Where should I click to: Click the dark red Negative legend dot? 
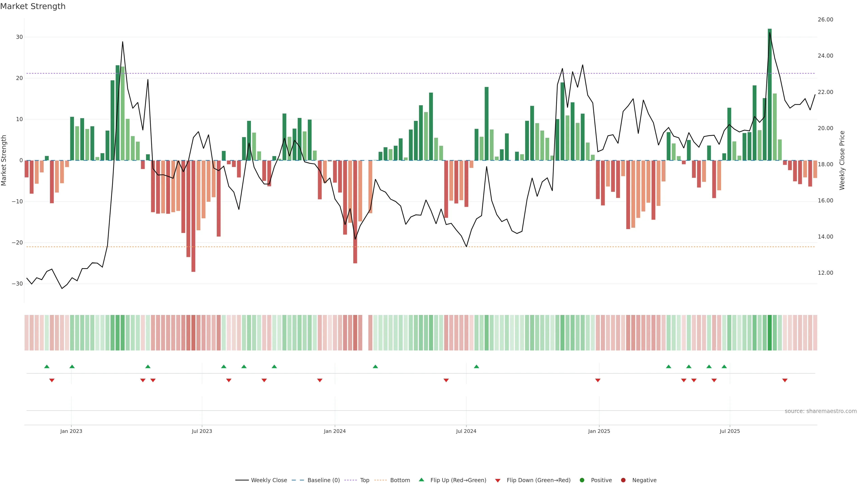(623, 480)
